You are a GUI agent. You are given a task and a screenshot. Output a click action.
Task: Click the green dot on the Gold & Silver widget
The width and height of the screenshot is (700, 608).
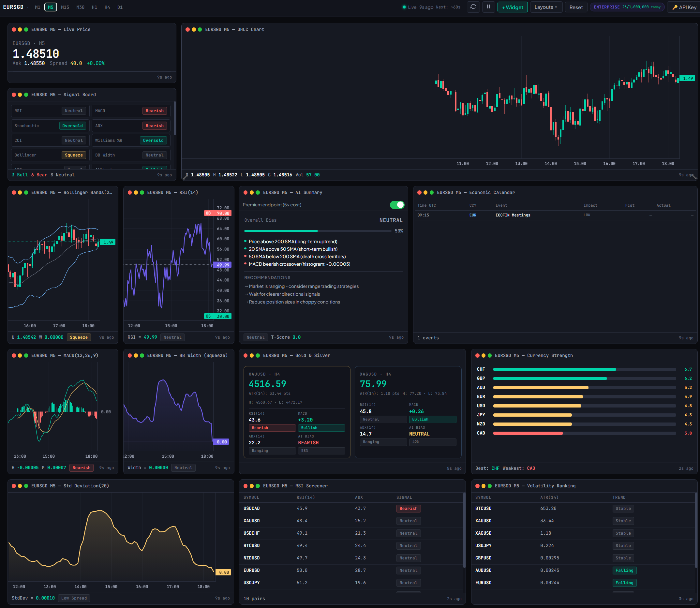point(258,355)
